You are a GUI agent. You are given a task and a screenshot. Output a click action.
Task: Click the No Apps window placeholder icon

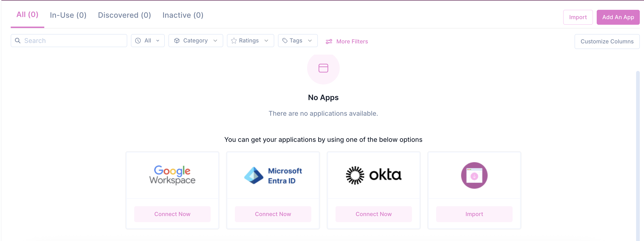(323, 68)
